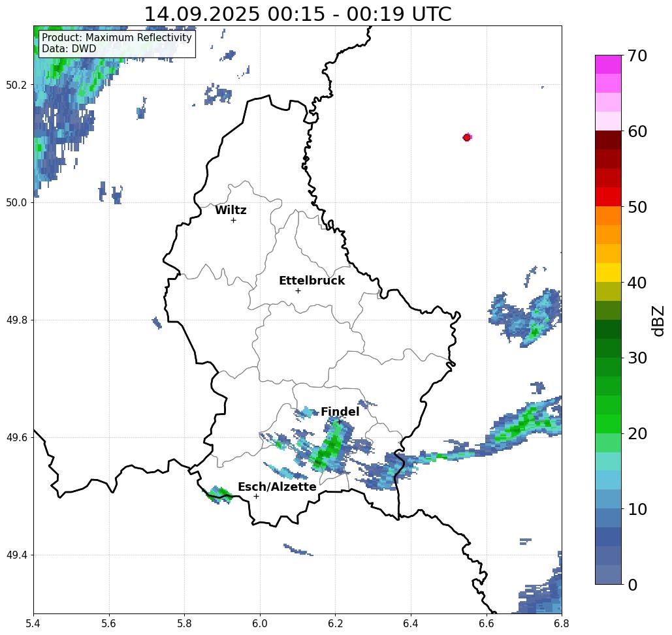Click the colorbar tick label 60

pos(637,131)
